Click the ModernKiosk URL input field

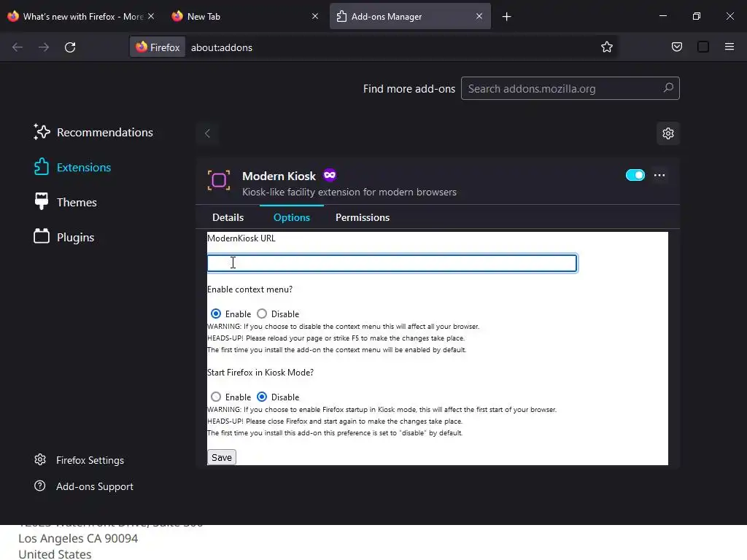(392, 263)
